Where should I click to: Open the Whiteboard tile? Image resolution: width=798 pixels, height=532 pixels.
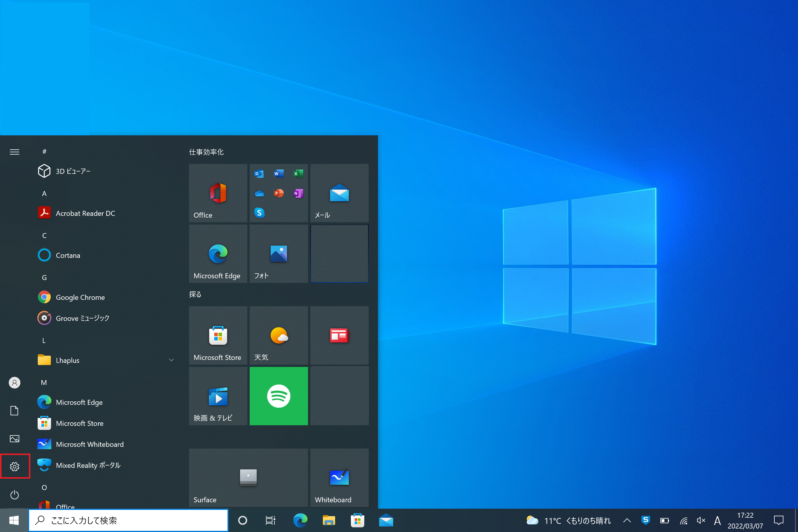point(339,478)
